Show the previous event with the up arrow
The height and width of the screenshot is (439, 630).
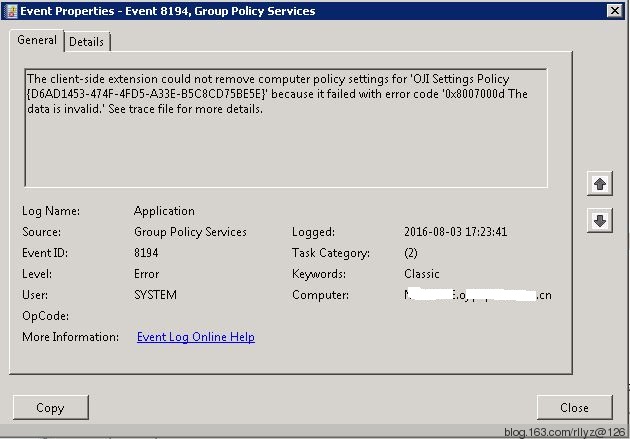tap(599, 184)
